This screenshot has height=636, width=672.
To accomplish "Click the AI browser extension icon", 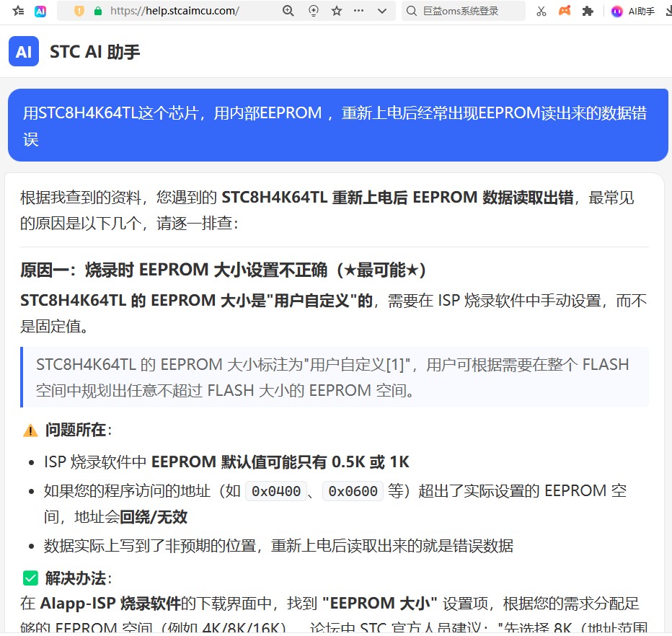I will click(x=40, y=11).
